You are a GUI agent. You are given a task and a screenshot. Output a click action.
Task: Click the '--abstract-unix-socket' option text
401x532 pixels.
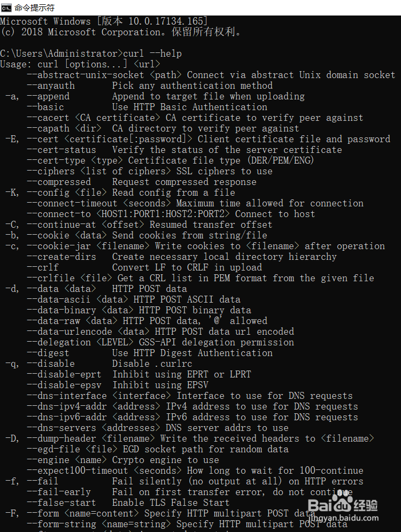(x=86, y=75)
